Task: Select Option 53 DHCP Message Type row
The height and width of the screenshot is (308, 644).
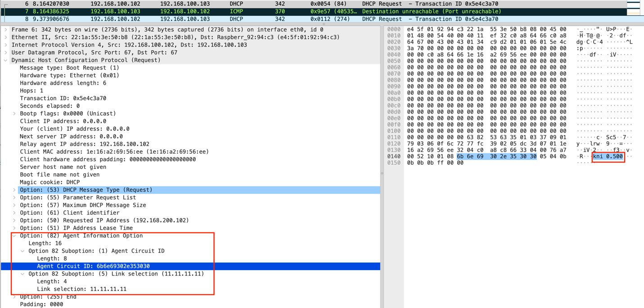Action: coord(86,190)
